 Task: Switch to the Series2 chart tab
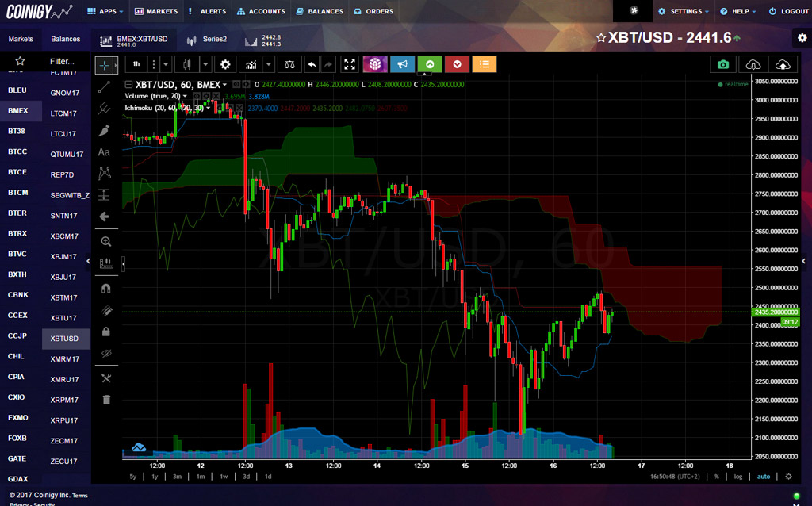207,40
